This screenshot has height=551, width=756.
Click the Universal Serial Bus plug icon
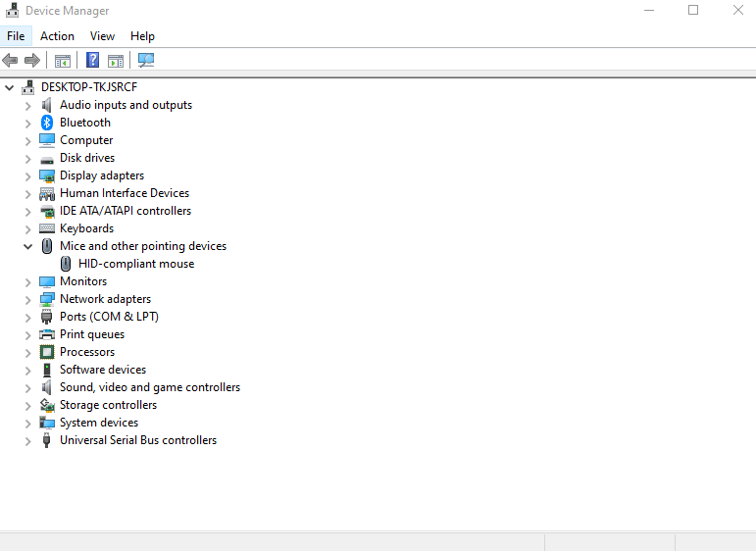click(x=47, y=440)
